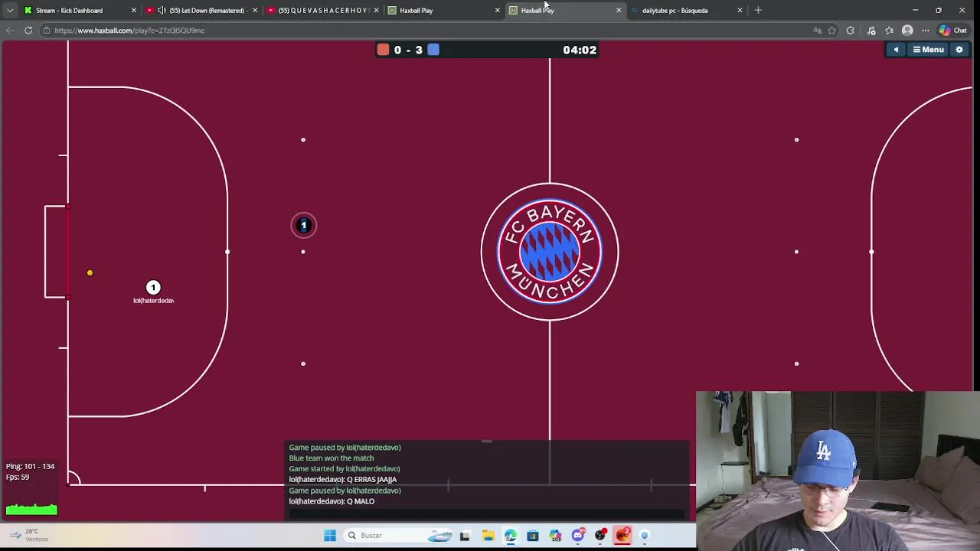Open a new browser tab

[x=758, y=10]
